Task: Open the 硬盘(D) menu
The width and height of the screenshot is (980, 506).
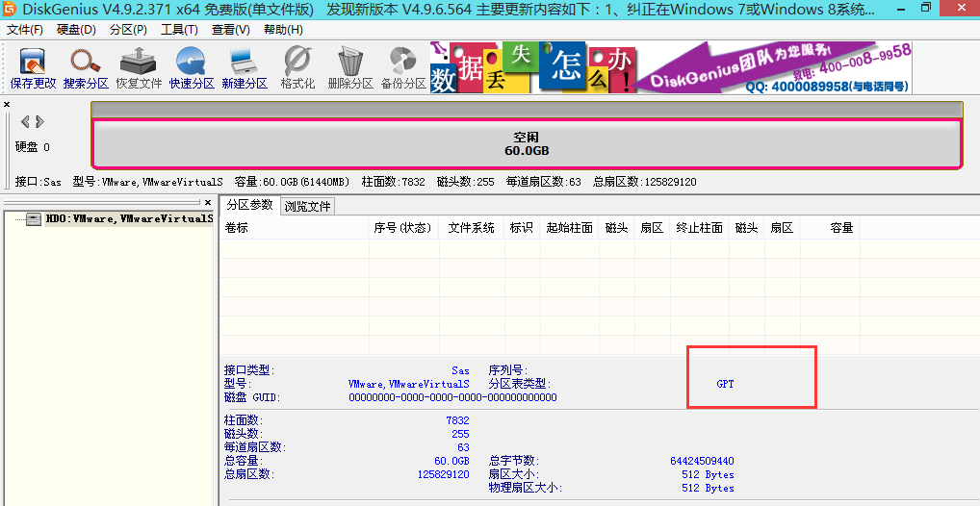Action: pos(76,30)
